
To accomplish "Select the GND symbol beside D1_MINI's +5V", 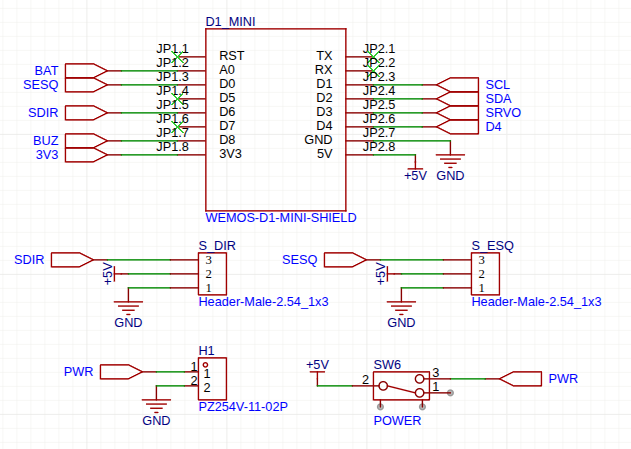I will pos(450,161).
